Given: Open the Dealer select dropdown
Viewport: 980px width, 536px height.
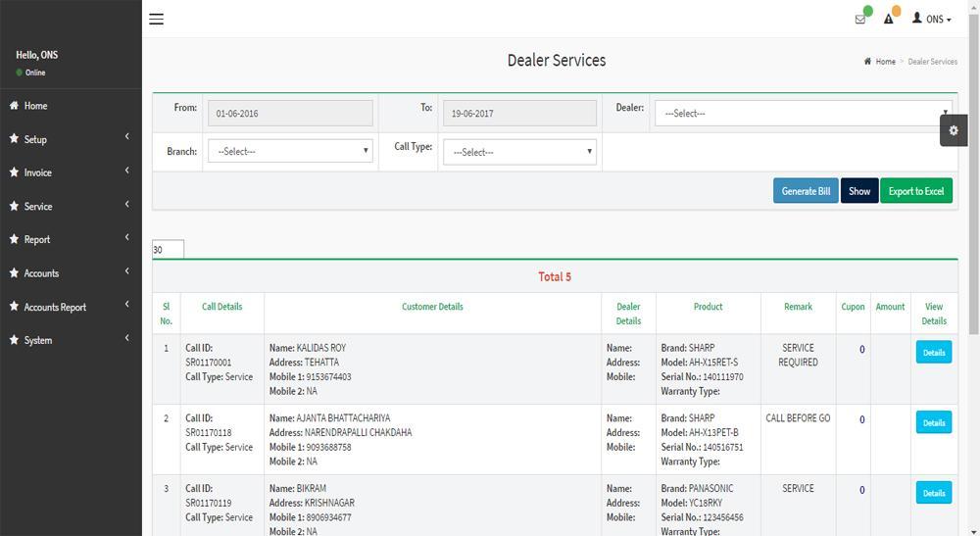Looking at the screenshot, I should tap(804, 113).
